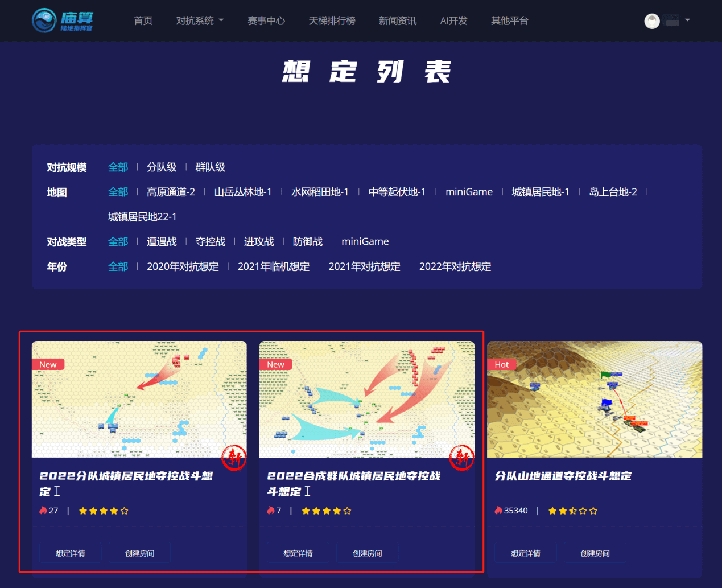Click 想定详情 on the first scenario card

click(x=70, y=552)
